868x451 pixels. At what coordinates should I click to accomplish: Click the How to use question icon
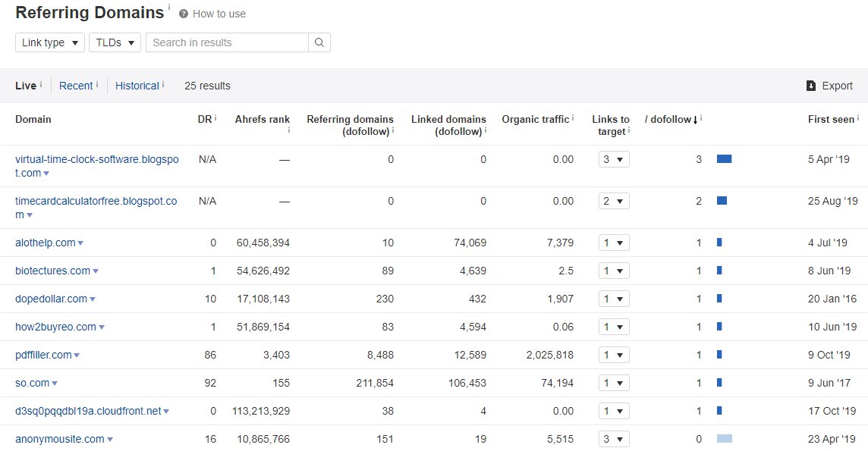[x=184, y=14]
